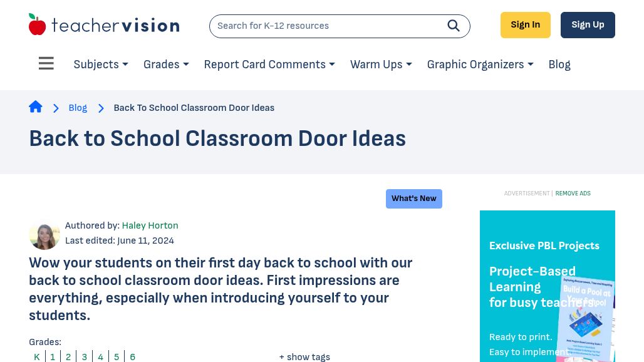Expand the Subjects dropdown menu
This screenshot has width=644, height=362.
point(100,65)
